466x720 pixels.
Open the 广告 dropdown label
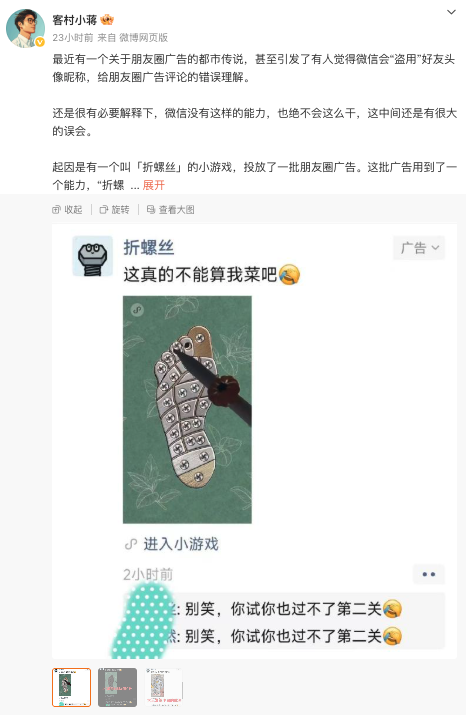tap(419, 248)
